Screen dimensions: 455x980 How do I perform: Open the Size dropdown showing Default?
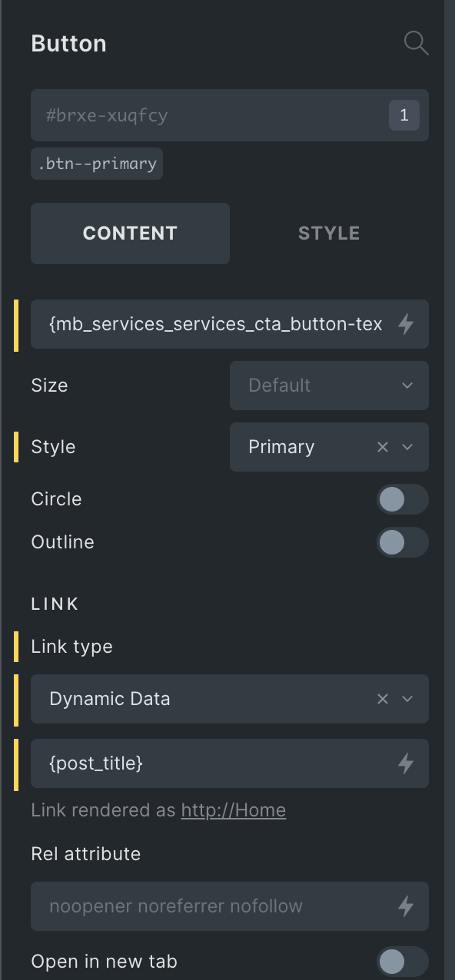(x=329, y=386)
